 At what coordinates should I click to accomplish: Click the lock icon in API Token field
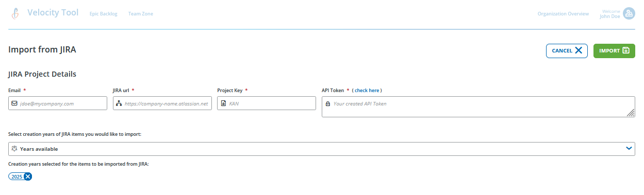coord(328,104)
